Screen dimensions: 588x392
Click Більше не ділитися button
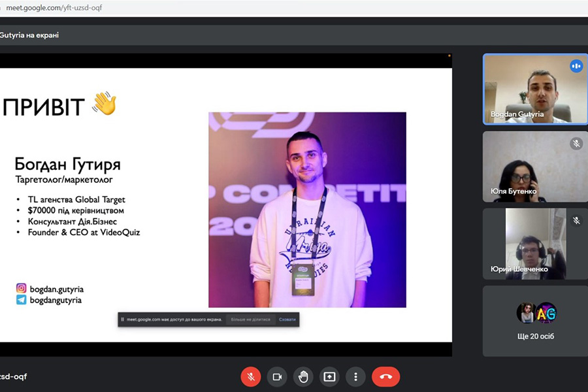(250, 319)
